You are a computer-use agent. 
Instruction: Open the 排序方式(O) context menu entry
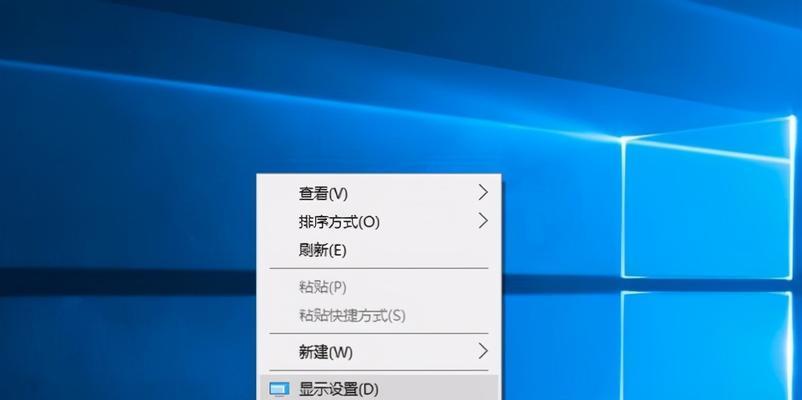click(378, 222)
